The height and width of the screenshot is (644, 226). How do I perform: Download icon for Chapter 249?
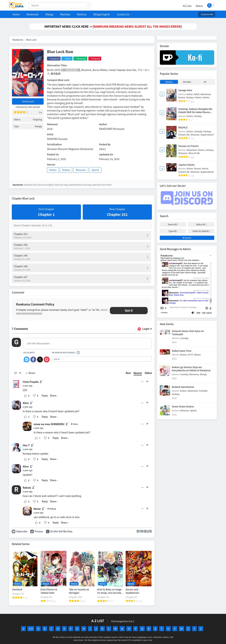pyautogui.click(x=147, y=257)
